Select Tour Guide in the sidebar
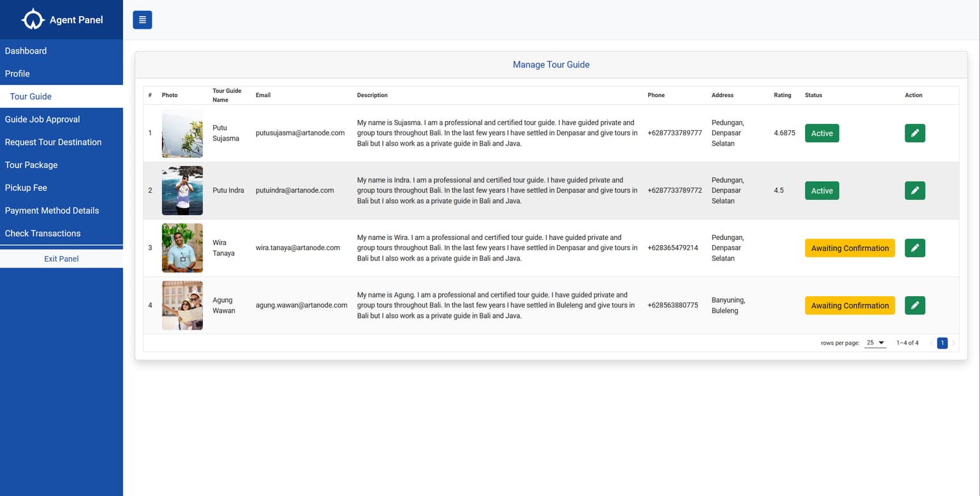Image resolution: width=980 pixels, height=496 pixels. point(30,96)
